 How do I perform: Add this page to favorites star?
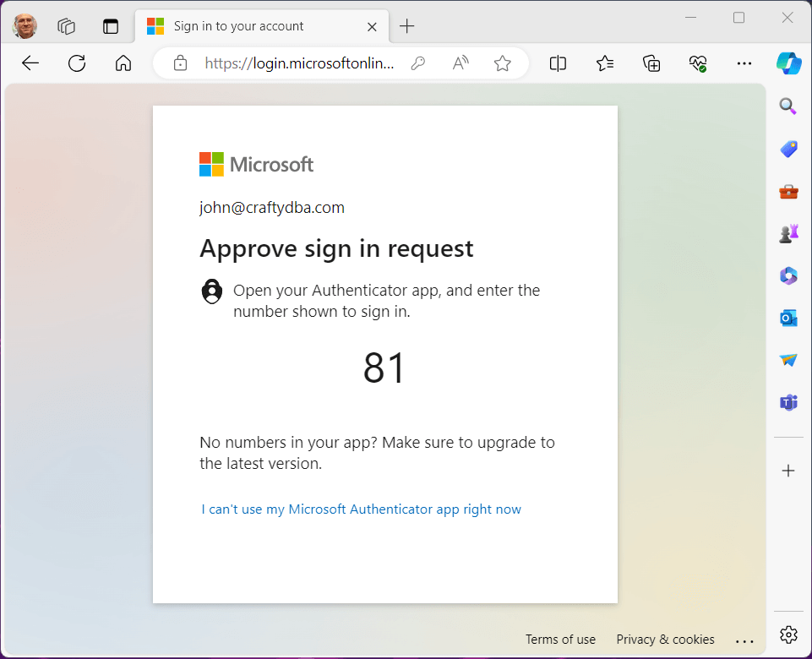pos(502,63)
